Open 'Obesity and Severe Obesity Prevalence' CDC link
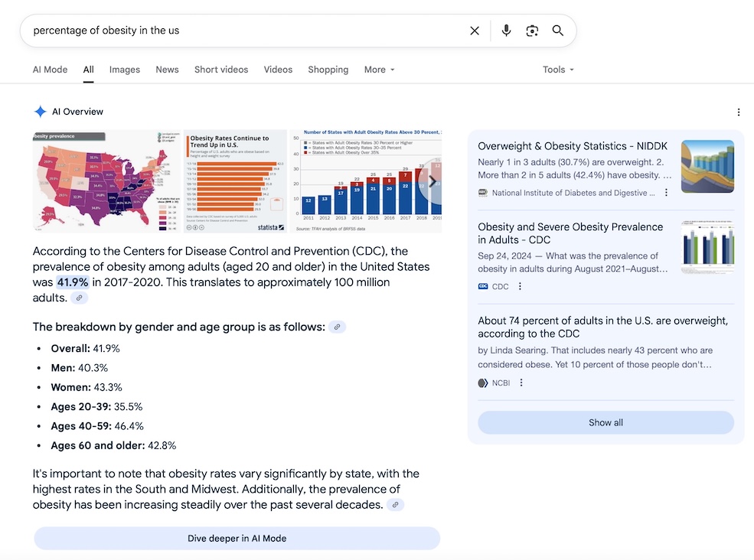The width and height of the screenshot is (754, 560). pyautogui.click(x=570, y=233)
